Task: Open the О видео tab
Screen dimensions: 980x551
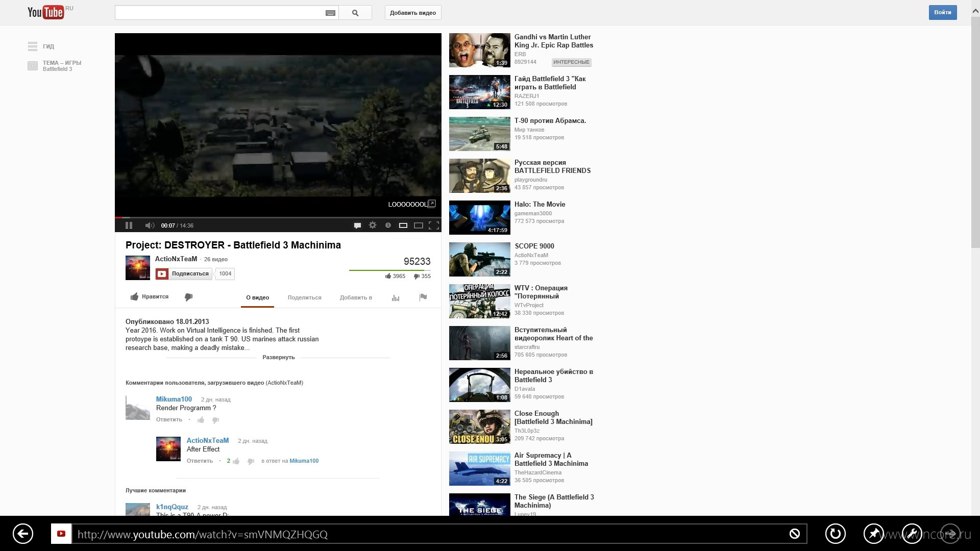Action: (257, 298)
